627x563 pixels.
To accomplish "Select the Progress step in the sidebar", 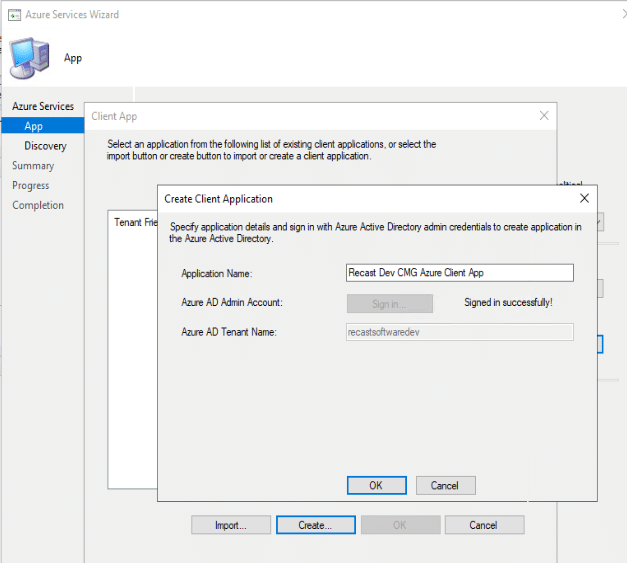I will click(x=30, y=186).
